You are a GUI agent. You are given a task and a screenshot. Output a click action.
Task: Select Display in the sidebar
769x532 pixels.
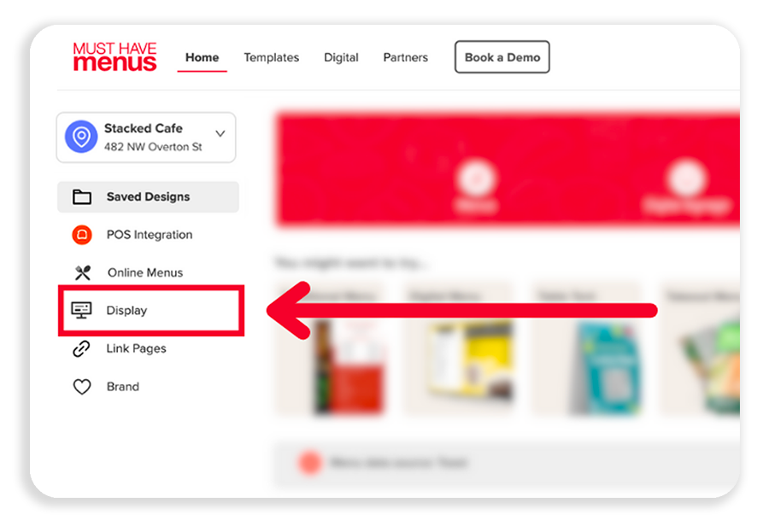click(151, 310)
